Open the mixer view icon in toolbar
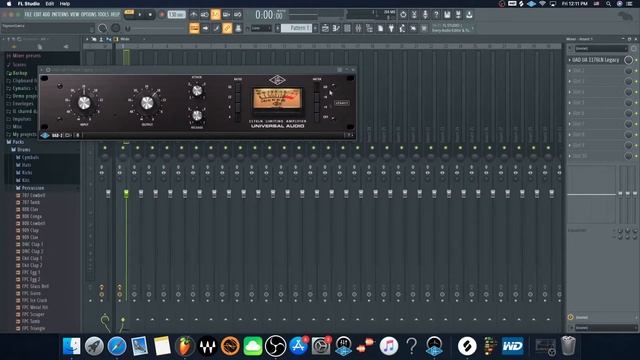 click(358, 28)
